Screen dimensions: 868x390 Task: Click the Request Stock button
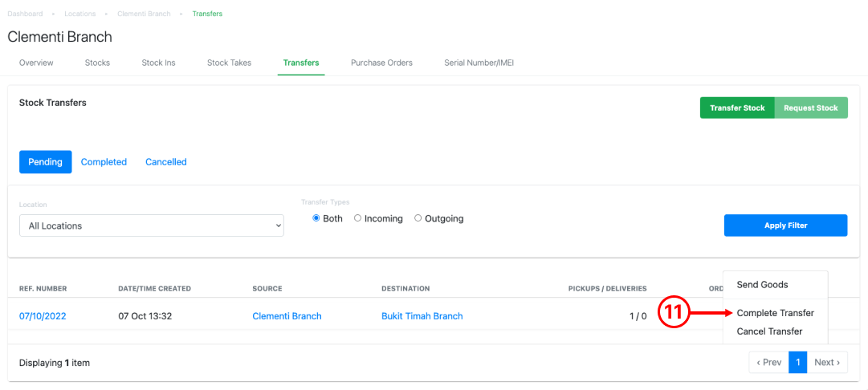point(811,108)
